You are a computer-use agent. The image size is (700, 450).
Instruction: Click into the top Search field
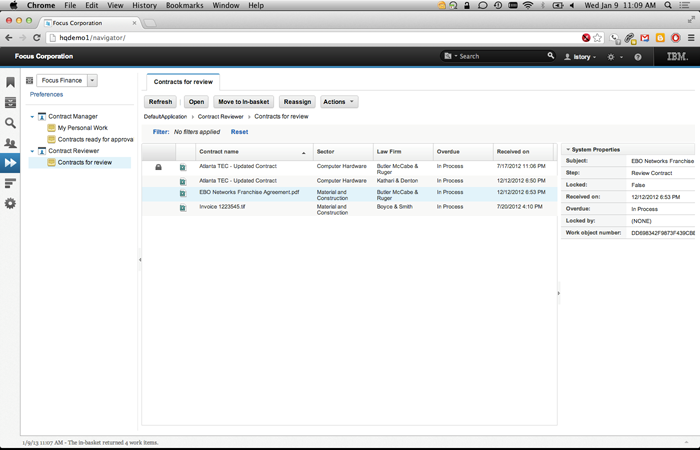pos(500,57)
